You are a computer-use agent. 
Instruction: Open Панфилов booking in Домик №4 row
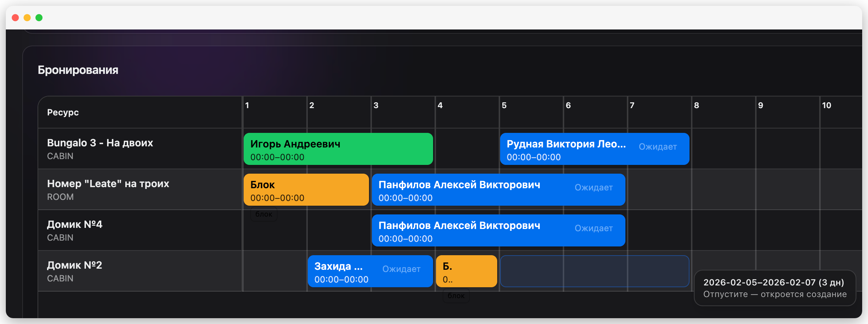coord(474,231)
